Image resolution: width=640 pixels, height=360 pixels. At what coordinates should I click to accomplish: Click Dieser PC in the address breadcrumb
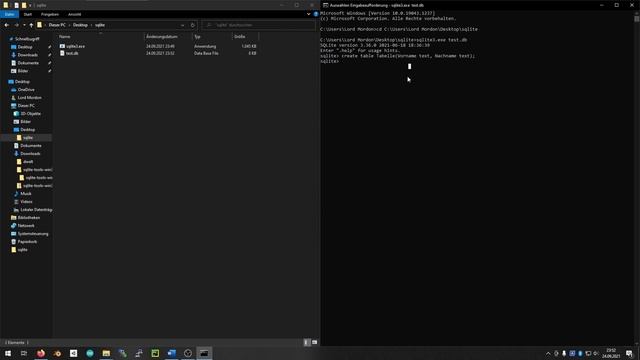(57, 25)
